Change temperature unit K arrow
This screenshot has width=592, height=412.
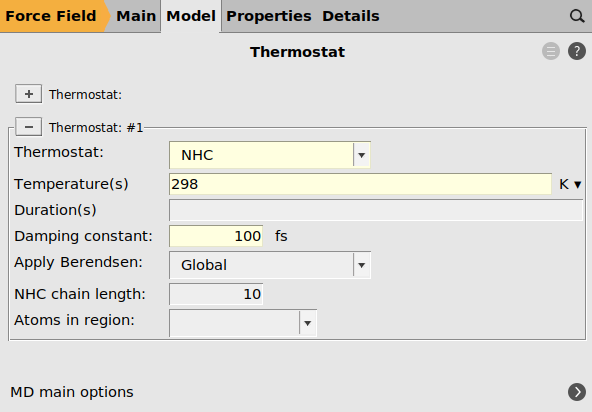coord(570,184)
